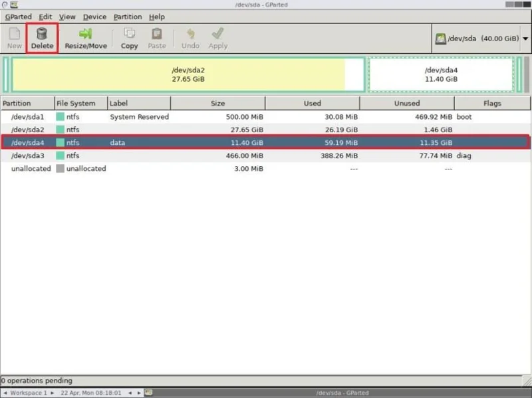
Task: Switch to previous workspace with left arrow
Action: pyautogui.click(x=5, y=393)
